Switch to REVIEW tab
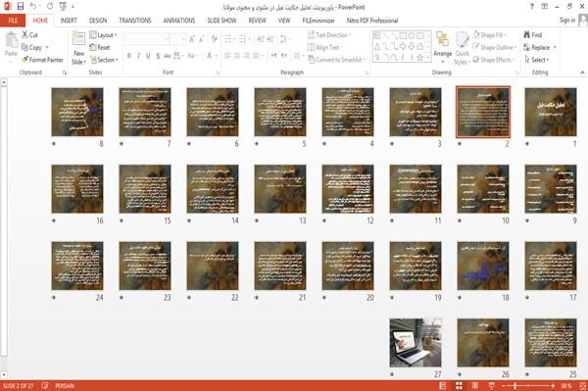 tap(257, 21)
